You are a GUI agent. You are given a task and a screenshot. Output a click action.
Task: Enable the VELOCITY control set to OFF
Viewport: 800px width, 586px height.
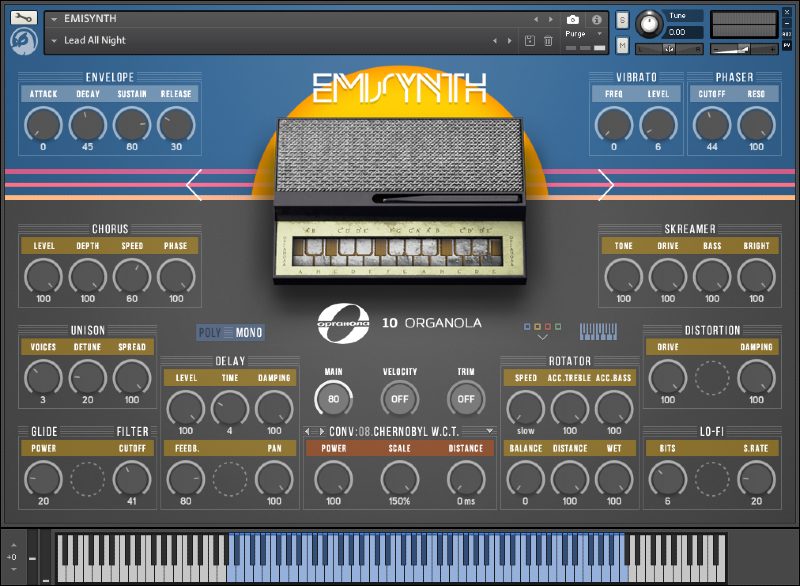pos(400,397)
